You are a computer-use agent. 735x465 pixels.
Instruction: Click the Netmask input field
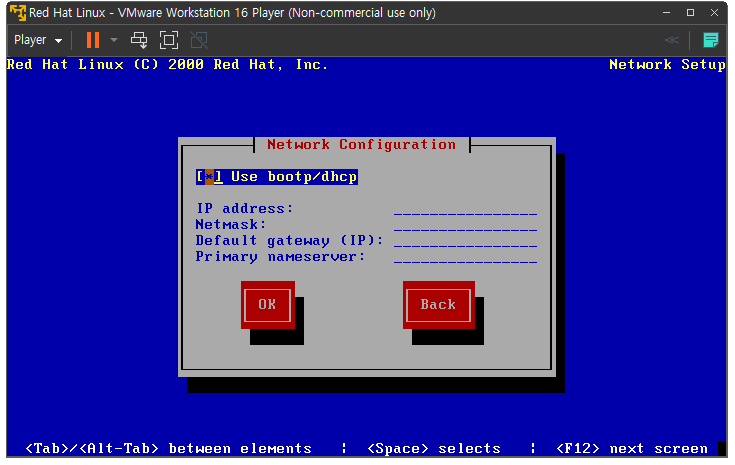pos(465,225)
